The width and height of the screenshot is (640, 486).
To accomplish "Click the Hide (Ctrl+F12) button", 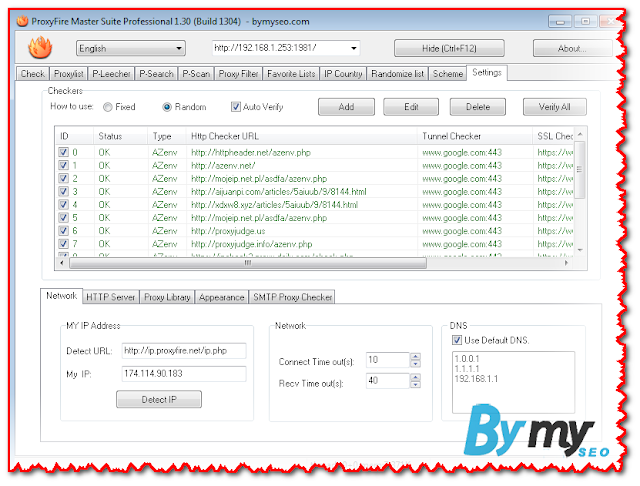I will [449, 48].
